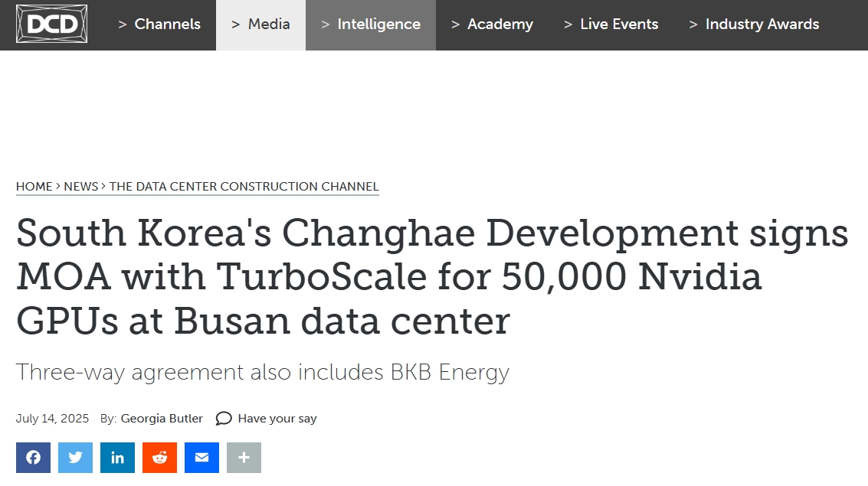This screenshot has width=868, height=486.
Task: Click the DCD logo
Action: click(x=51, y=24)
